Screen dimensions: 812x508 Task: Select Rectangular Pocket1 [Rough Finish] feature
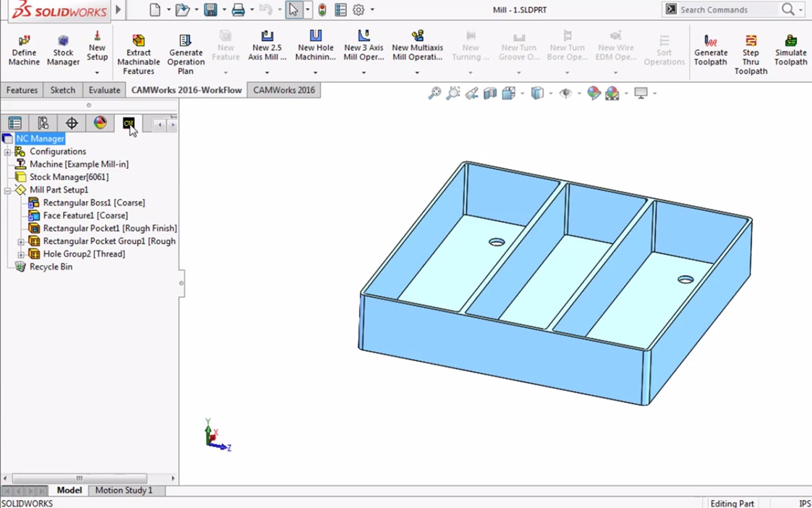click(109, 229)
